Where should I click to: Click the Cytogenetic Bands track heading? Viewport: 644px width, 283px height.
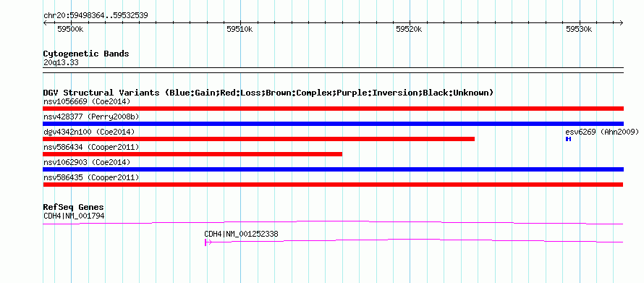(86, 54)
